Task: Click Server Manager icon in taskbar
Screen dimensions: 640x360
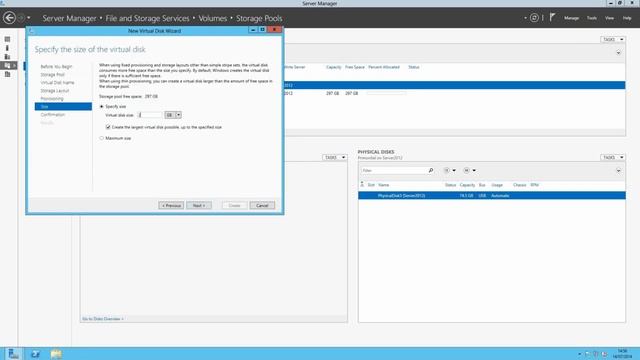Action: click(13, 353)
